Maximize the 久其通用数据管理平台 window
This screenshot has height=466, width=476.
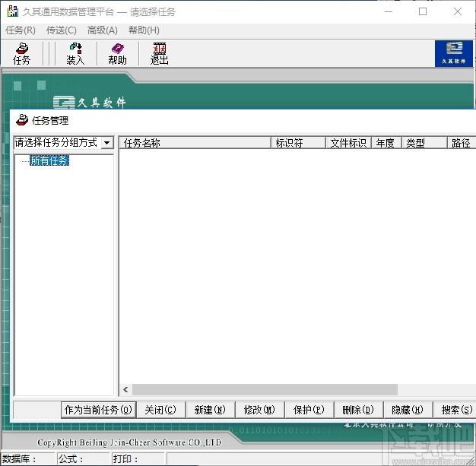click(x=423, y=11)
